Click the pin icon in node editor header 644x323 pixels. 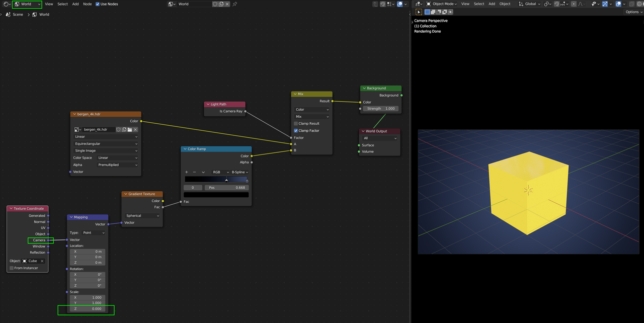click(x=234, y=4)
